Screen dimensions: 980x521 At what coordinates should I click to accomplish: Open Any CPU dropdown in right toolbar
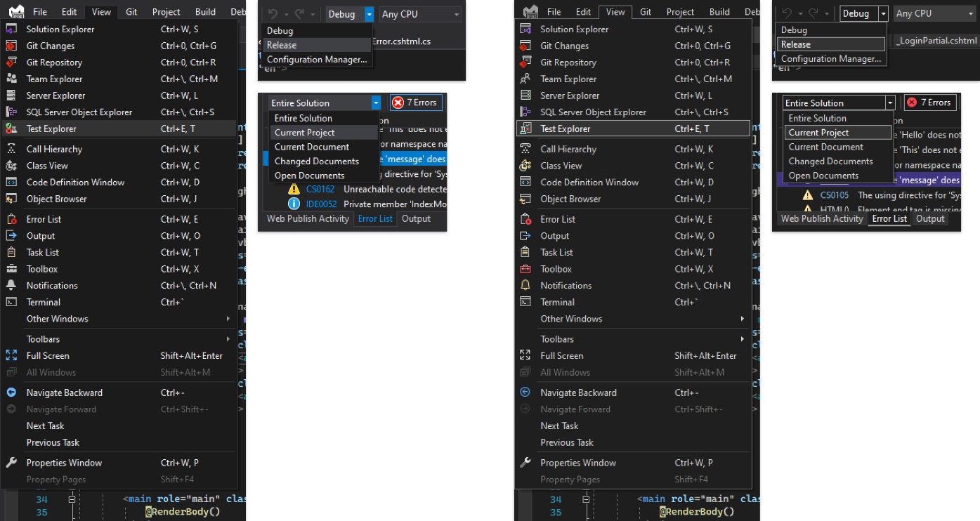[934, 13]
